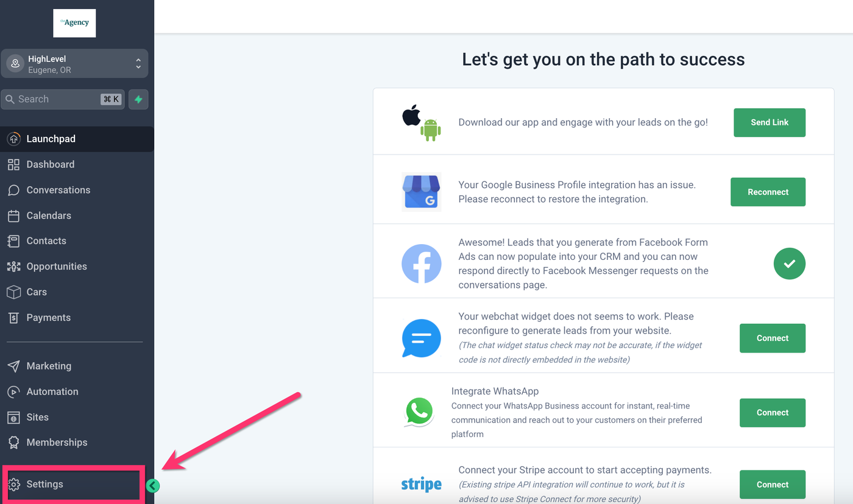Reconnect the Google Business Profile integration
853x504 pixels.
point(768,192)
